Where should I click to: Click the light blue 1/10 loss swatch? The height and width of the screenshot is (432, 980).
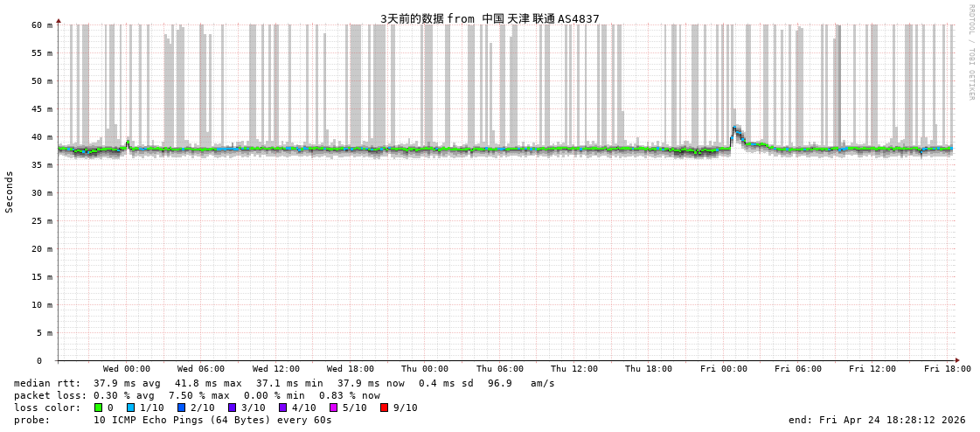point(131,408)
